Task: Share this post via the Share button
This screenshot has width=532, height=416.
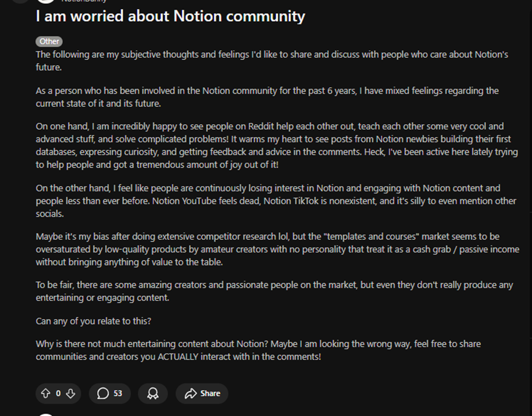Action: [x=202, y=393]
